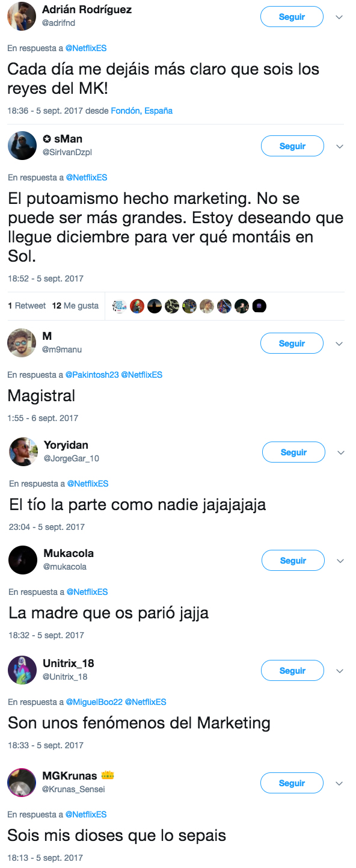Open last liker avatar in likes row
Viewport: 356px width, 868px height.
pos(259,306)
